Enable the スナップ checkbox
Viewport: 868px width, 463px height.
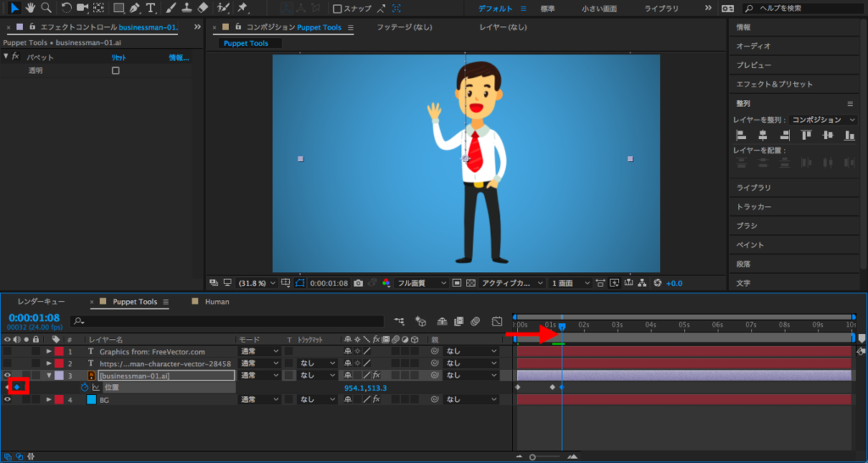tap(337, 8)
